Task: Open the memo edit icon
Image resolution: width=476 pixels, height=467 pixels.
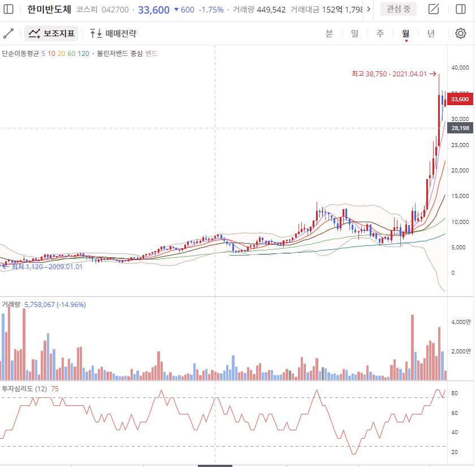Action: [x=434, y=9]
